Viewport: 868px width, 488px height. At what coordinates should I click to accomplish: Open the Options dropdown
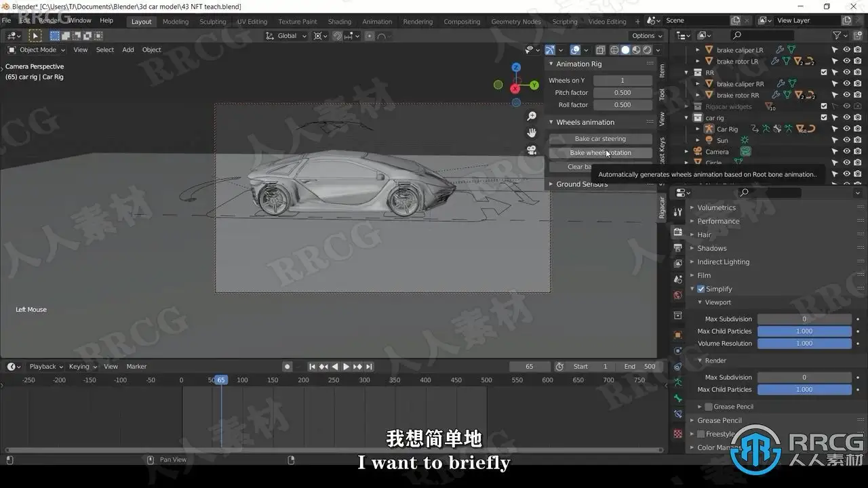pyautogui.click(x=647, y=36)
